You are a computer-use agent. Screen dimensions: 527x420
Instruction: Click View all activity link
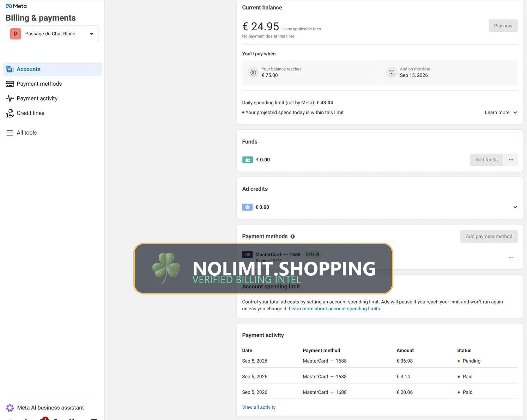click(259, 407)
